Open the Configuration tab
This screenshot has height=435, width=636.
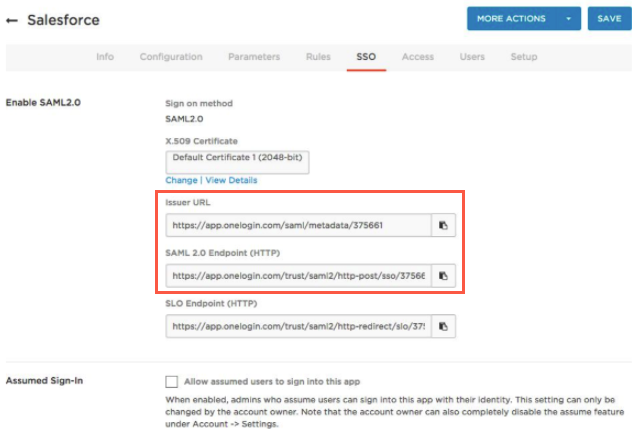tap(171, 57)
